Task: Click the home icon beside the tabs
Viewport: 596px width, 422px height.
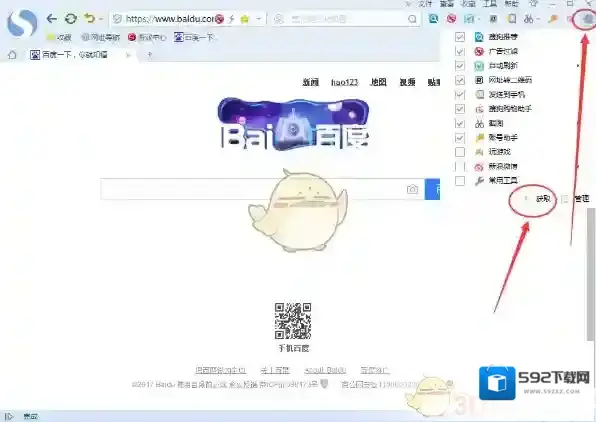Action: (x=12, y=55)
